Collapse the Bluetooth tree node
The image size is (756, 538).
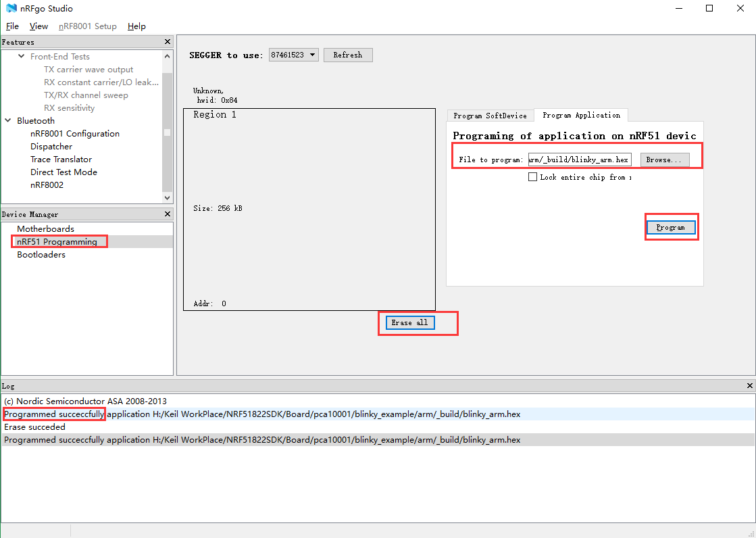(x=7, y=120)
